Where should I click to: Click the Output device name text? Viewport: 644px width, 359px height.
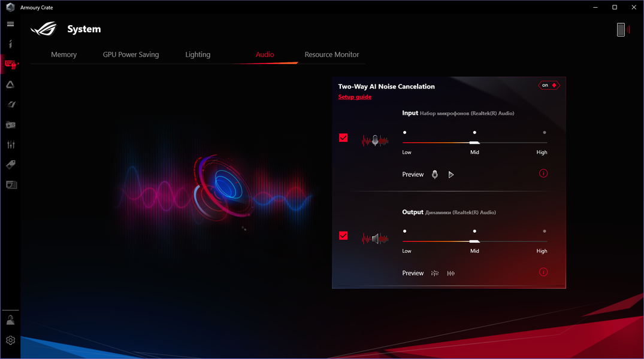(x=461, y=212)
